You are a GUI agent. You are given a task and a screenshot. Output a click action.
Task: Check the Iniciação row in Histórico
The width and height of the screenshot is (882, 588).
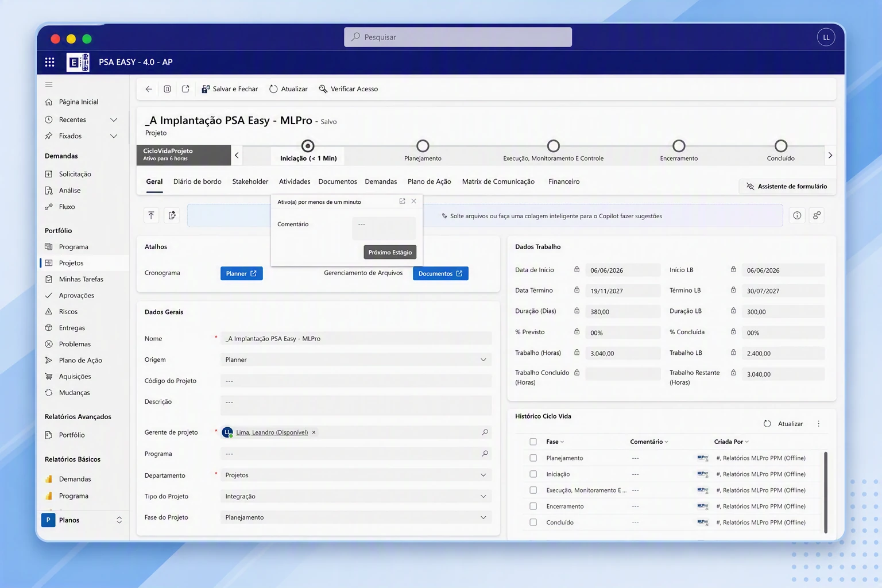click(533, 474)
